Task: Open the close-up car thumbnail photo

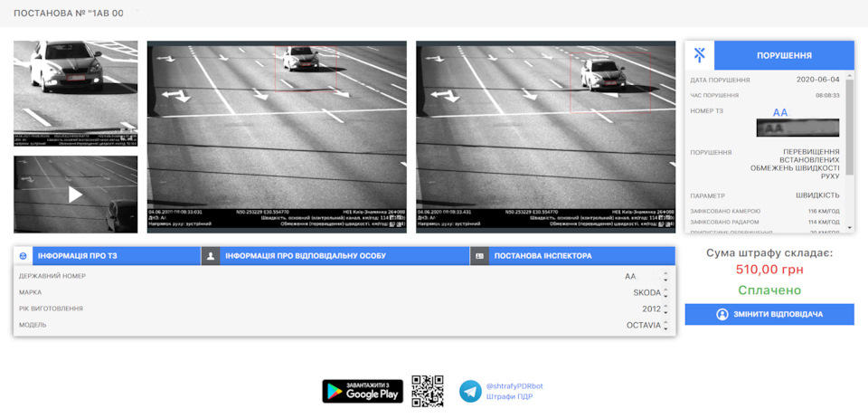Action: click(76, 93)
